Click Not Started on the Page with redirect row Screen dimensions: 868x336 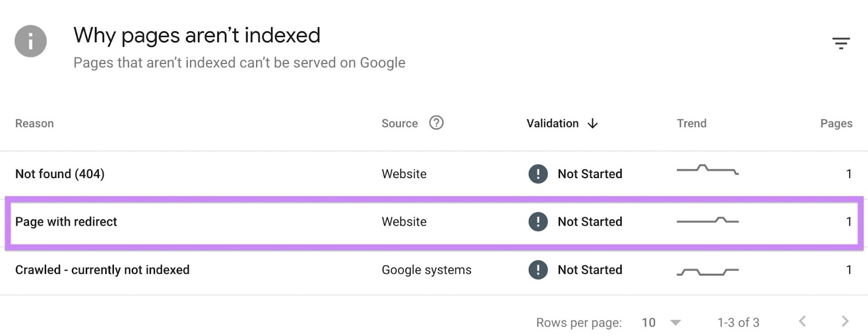coord(589,221)
